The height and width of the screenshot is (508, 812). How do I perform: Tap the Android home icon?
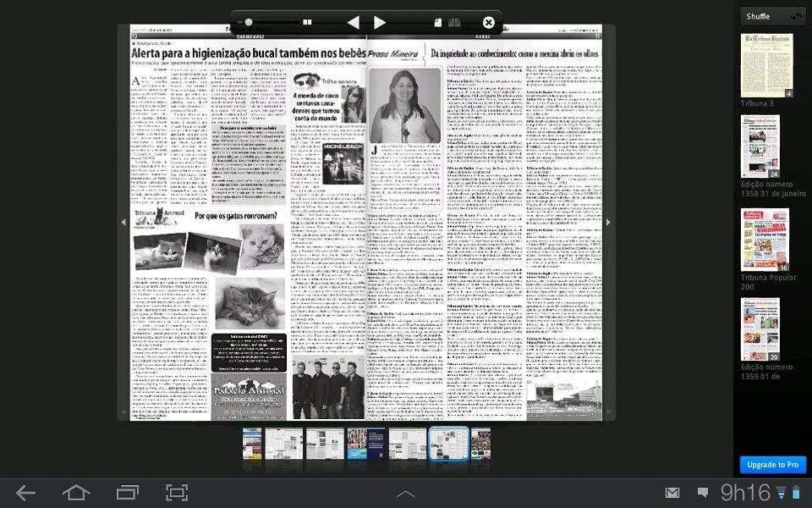pyautogui.click(x=76, y=493)
